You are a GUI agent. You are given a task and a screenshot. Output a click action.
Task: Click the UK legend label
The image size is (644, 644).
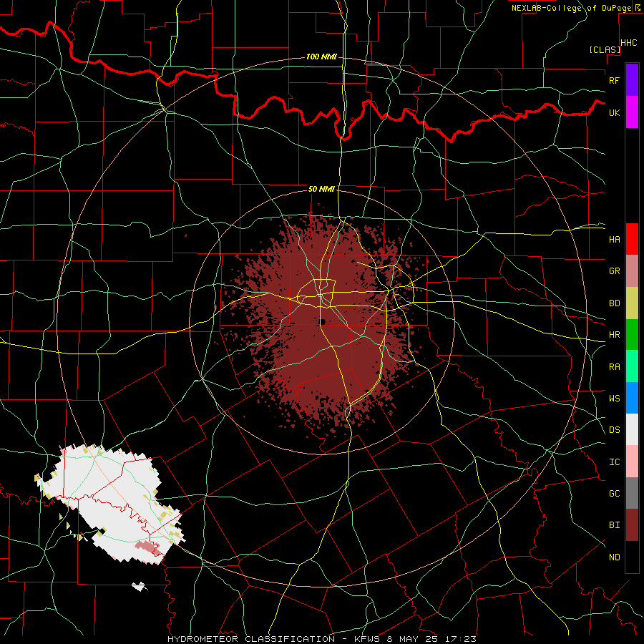(x=615, y=113)
